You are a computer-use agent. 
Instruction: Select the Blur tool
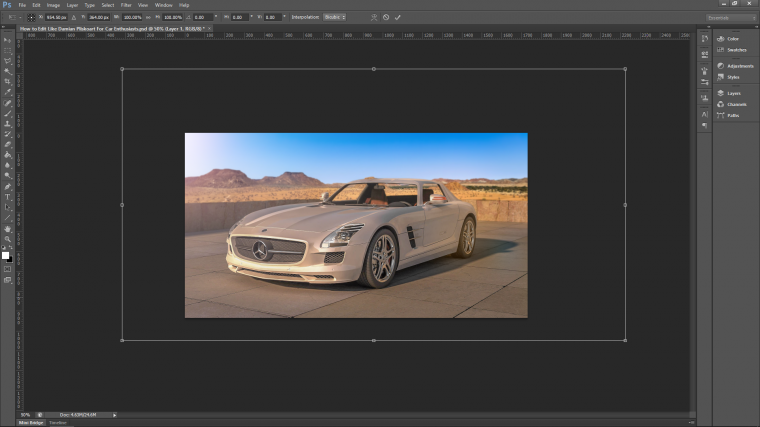(x=7, y=165)
